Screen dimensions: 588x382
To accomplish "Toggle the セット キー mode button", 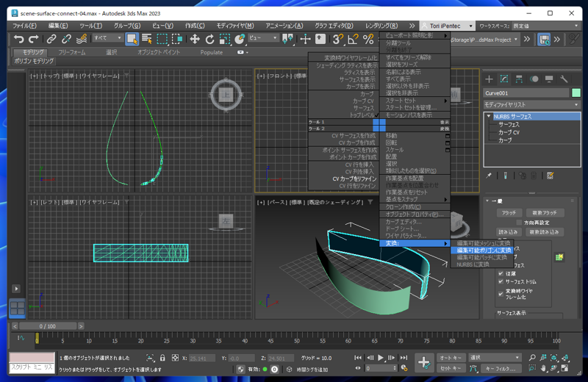I will (x=451, y=368).
